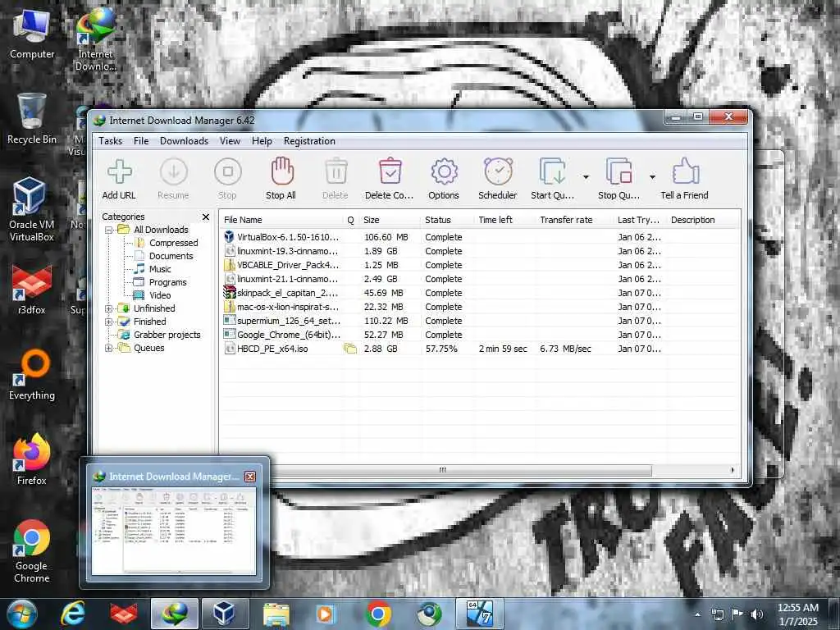Image resolution: width=840 pixels, height=630 pixels.
Task: Click Delete Completed toolbar icon
Action: coord(390,171)
